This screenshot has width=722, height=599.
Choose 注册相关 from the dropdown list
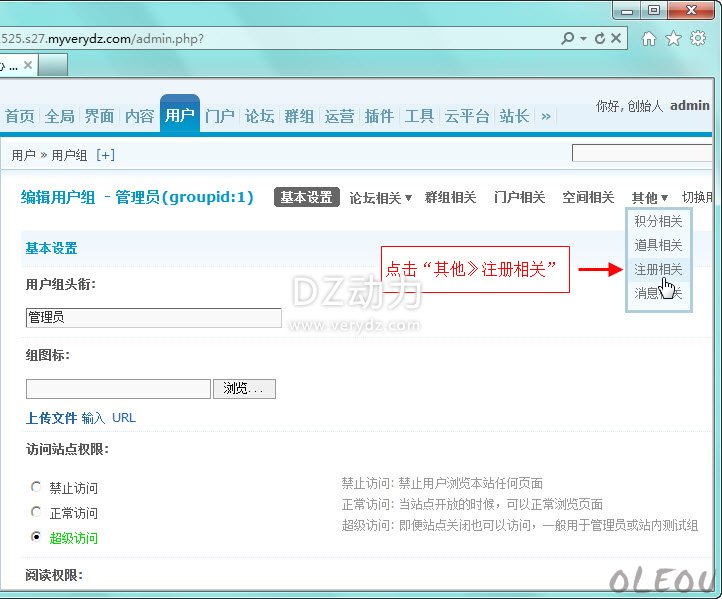click(658, 270)
